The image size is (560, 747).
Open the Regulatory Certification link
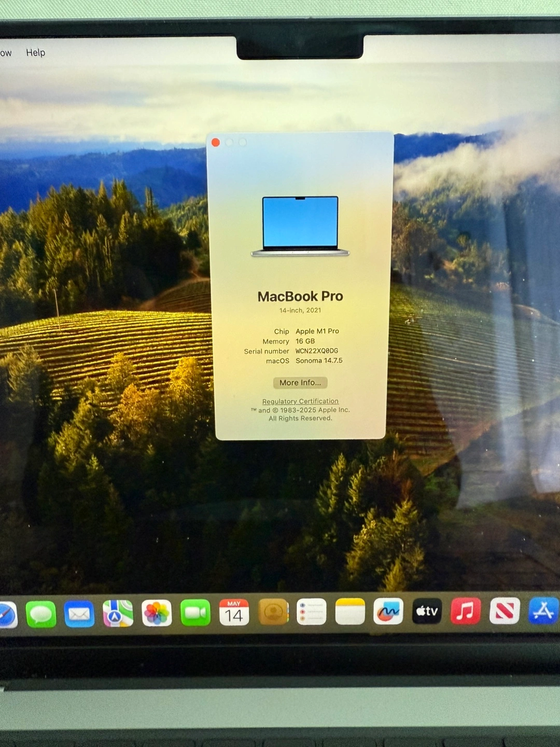click(x=300, y=401)
